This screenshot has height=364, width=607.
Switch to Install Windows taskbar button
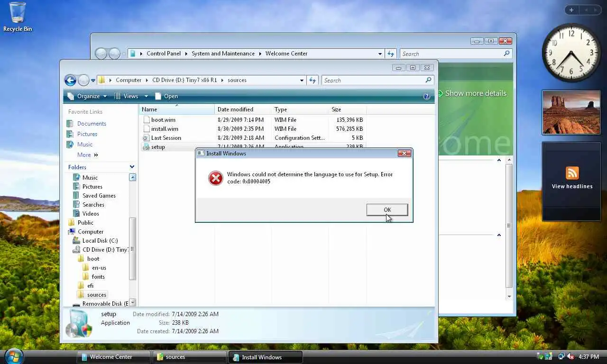tap(265, 357)
